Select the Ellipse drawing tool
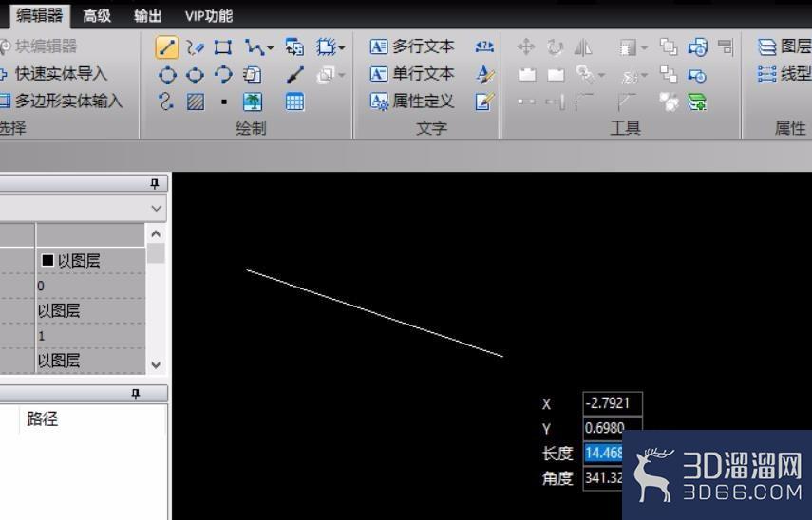 (x=195, y=75)
